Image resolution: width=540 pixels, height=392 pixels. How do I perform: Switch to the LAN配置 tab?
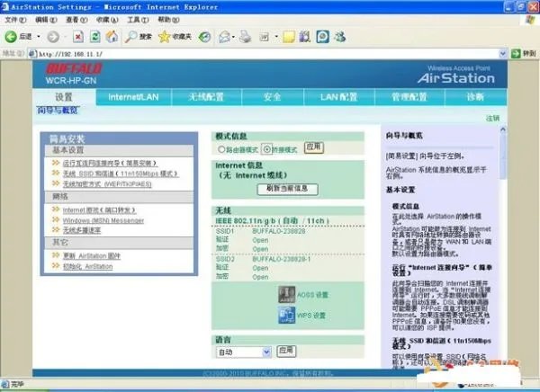[x=339, y=97]
